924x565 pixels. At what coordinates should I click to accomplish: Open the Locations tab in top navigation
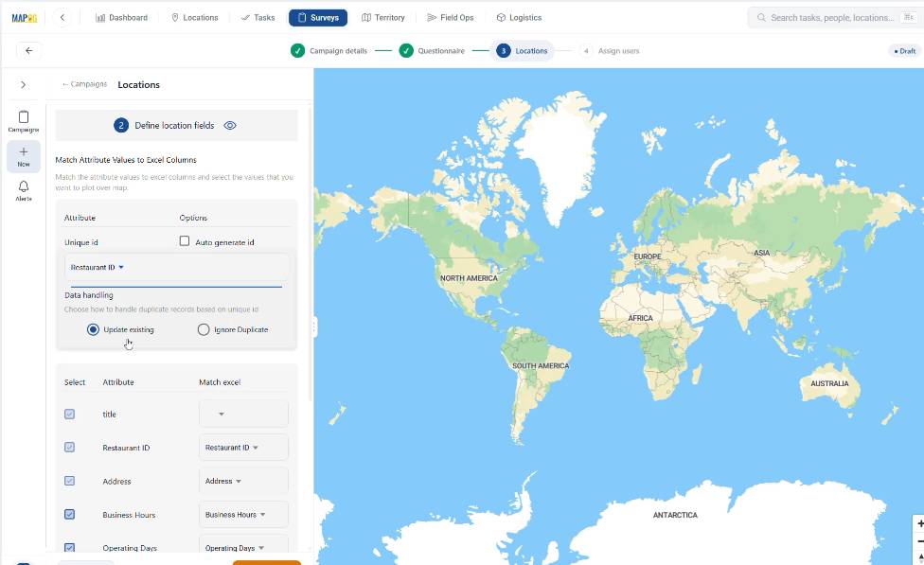pos(194,18)
